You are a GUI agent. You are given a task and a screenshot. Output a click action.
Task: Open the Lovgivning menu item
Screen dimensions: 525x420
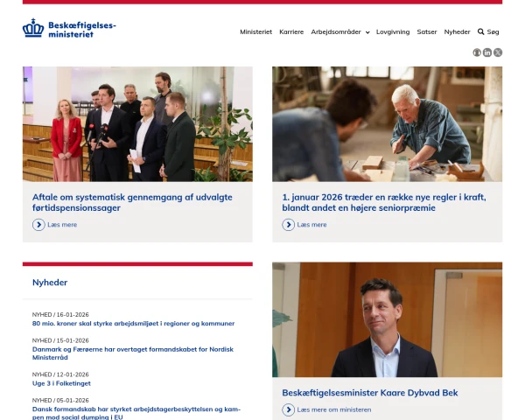click(393, 31)
